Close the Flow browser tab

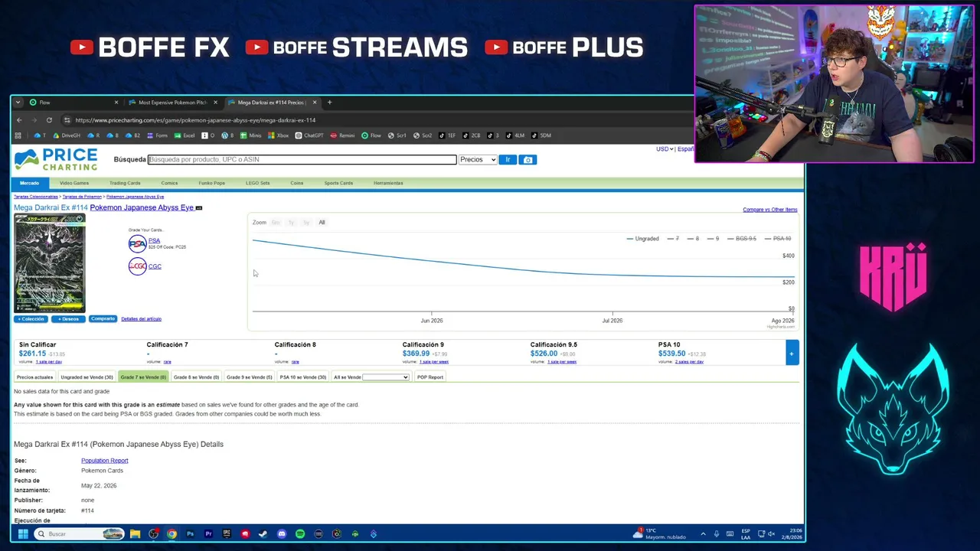point(116,103)
